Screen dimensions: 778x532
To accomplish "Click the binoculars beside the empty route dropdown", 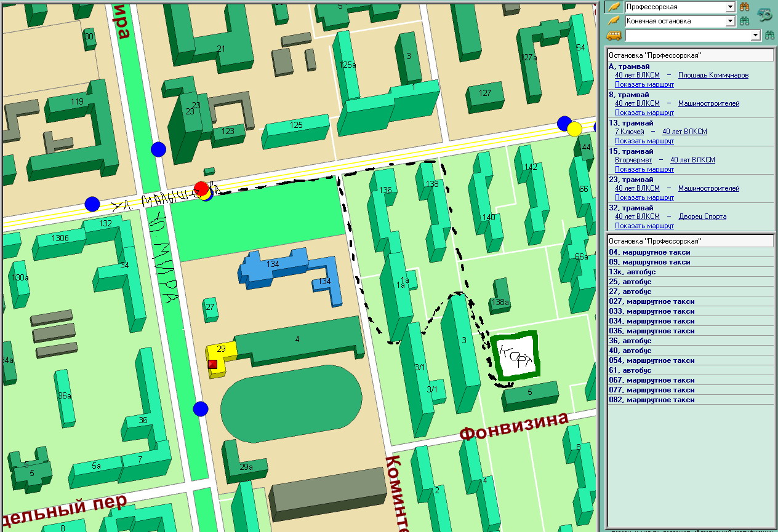I will [x=769, y=36].
